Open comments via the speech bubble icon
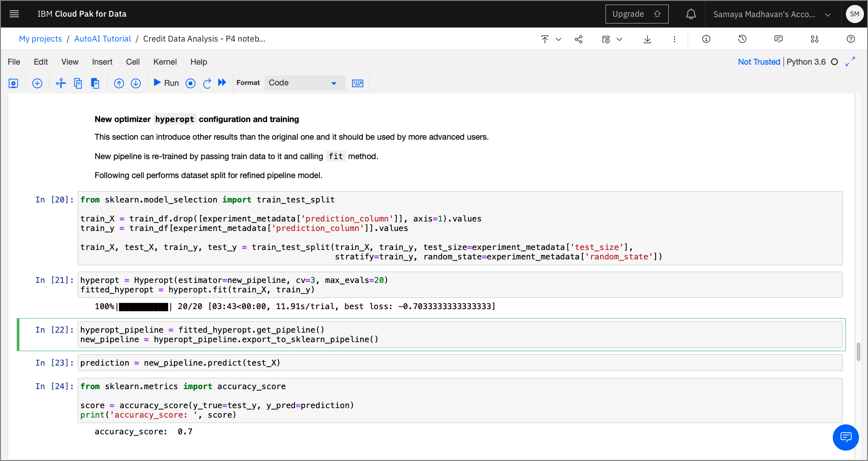 tap(779, 39)
